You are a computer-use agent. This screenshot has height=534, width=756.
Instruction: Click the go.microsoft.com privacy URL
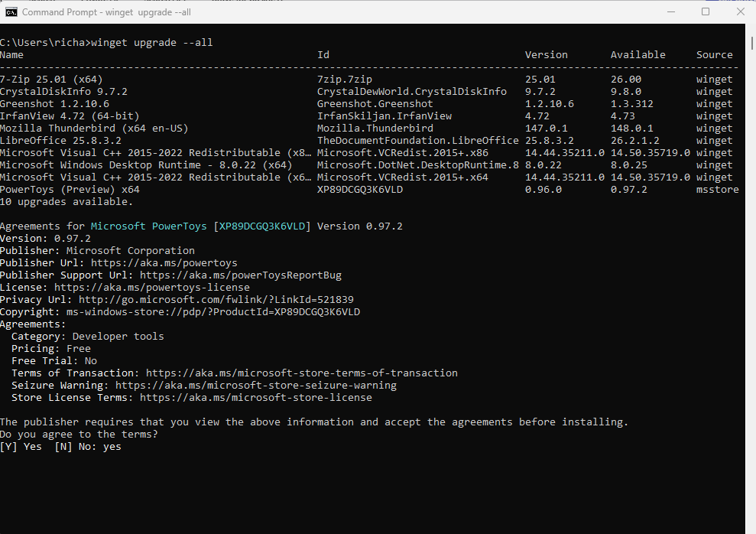coord(216,300)
